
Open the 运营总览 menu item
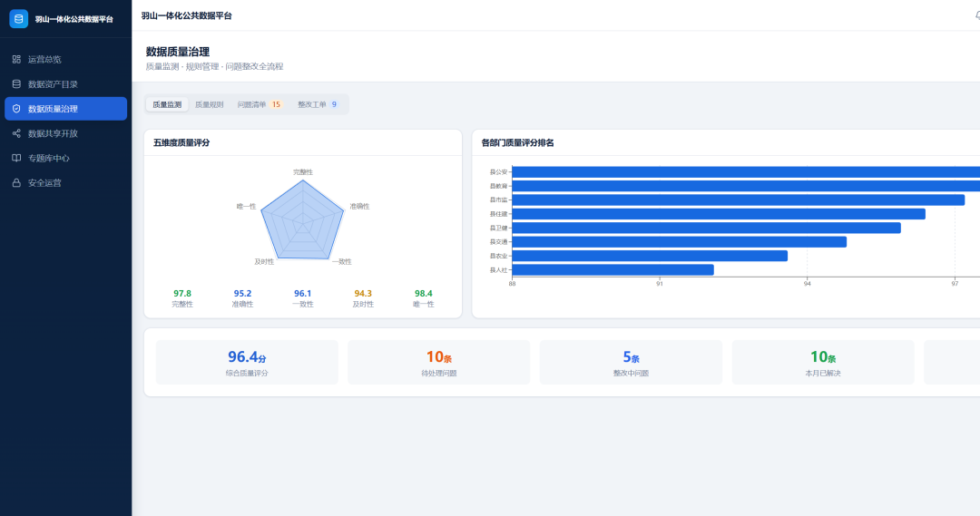coord(65,59)
